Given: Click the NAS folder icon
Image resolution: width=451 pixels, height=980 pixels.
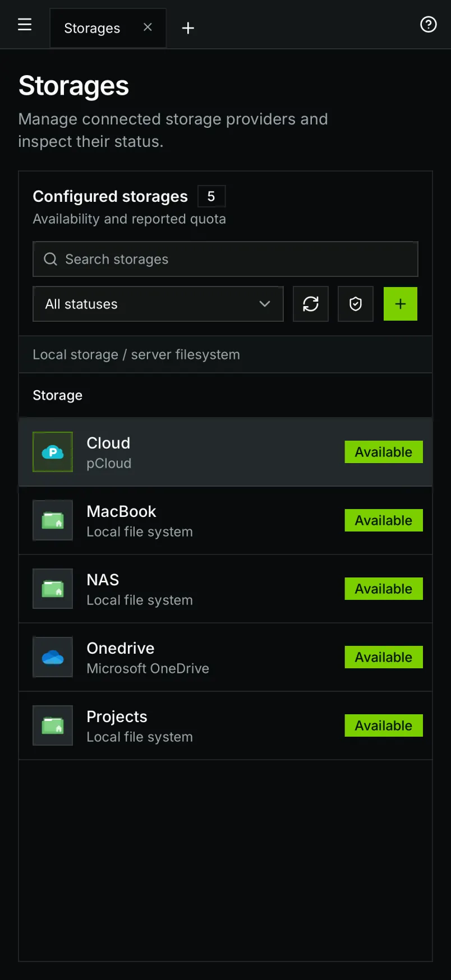Looking at the screenshot, I should pos(53,589).
